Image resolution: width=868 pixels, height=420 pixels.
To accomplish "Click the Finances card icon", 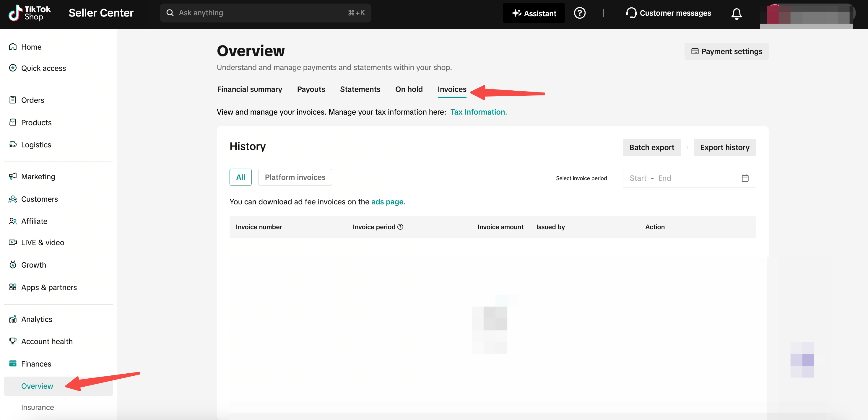I will click(x=13, y=364).
